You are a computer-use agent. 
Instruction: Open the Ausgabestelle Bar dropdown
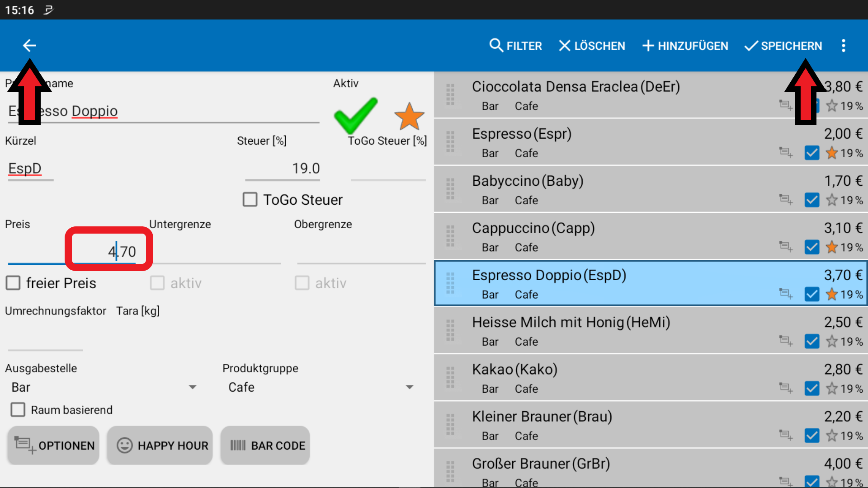(104, 387)
